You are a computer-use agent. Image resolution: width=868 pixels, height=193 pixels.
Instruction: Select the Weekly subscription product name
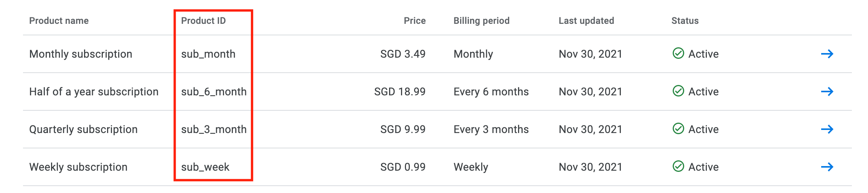78,167
